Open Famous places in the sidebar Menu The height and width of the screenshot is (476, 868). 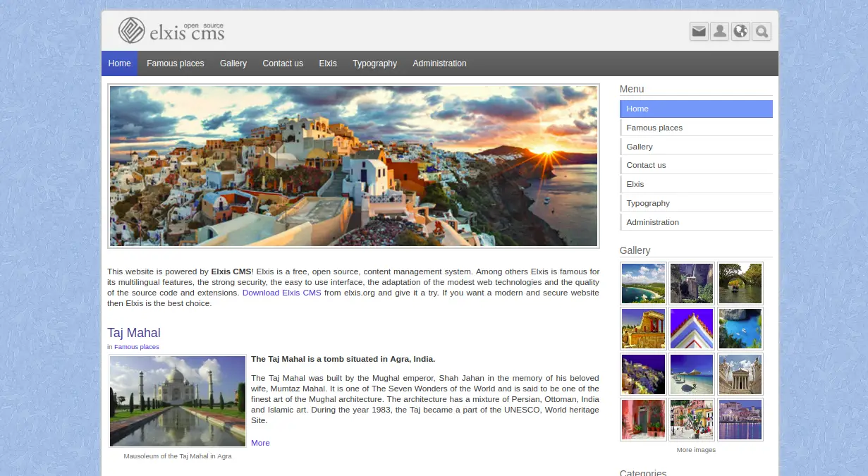click(x=696, y=128)
